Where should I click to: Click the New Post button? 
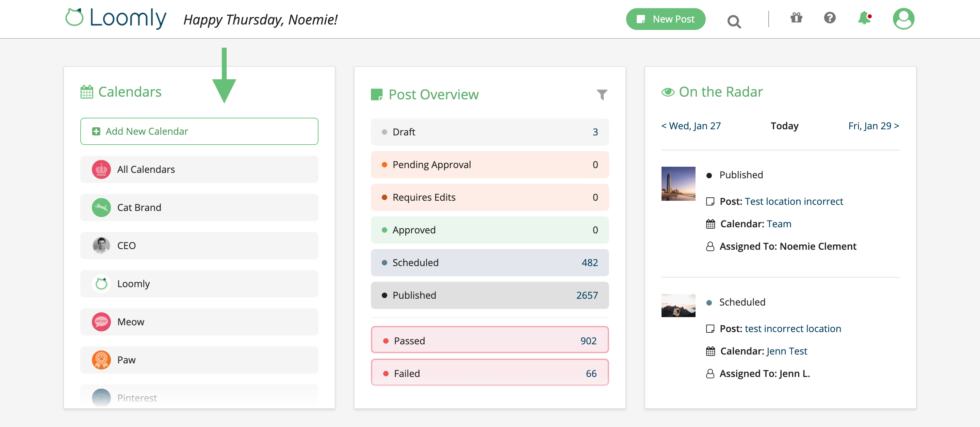(666, 19)
